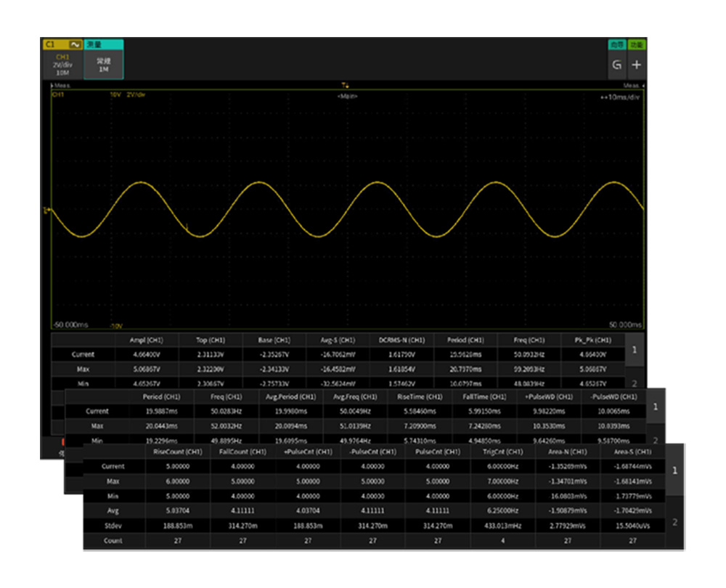Select page 1 of the Ampl measurement table
Image resolution: width=726 pixels, height=588 pixels.
(x=635, y=350)
